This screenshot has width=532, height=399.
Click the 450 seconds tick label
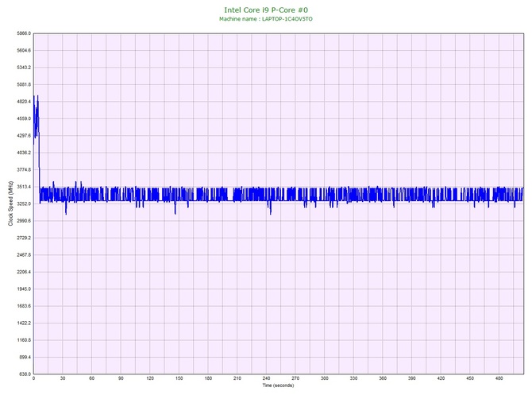(470, 378)
